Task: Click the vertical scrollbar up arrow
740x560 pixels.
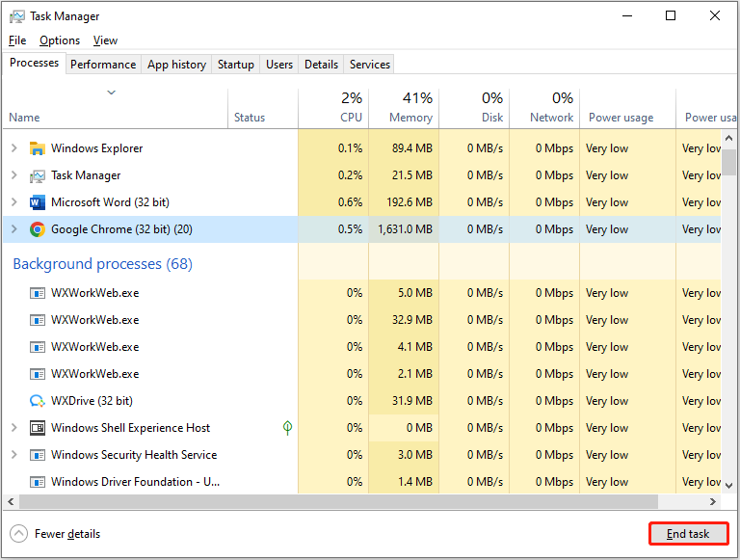Action: pyautogui.click(x=728, y=139)
